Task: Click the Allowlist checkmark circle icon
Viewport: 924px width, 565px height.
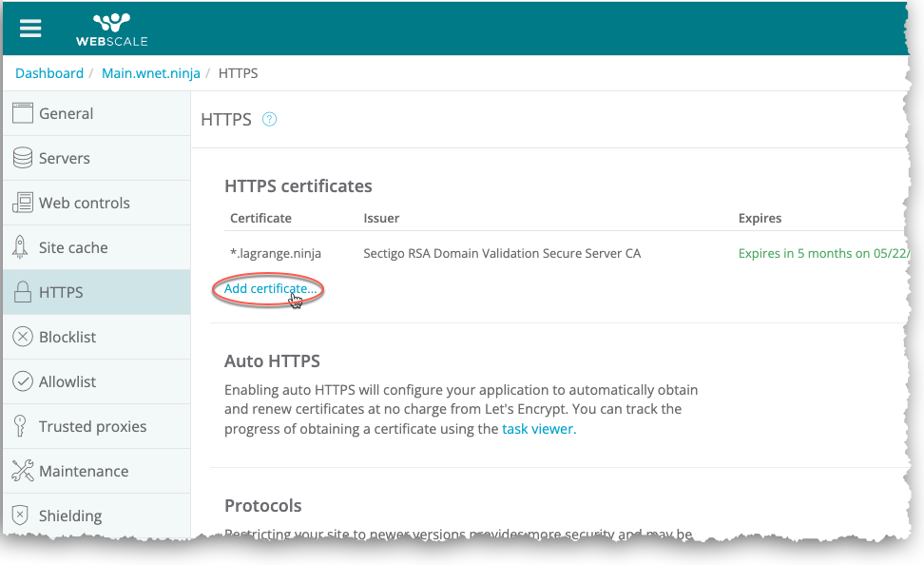Action: click(x=22, y=381)
